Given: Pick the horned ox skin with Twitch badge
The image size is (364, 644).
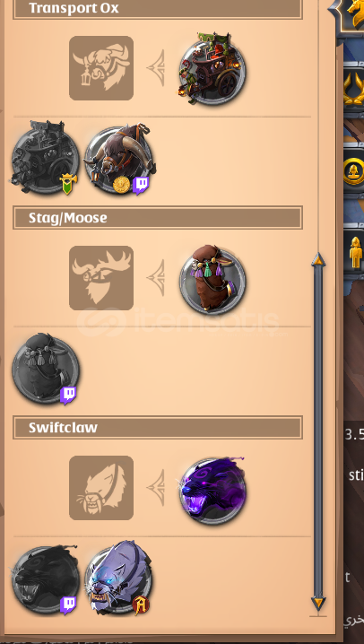Looking at the screenshot, I should [x=119, y=160].
